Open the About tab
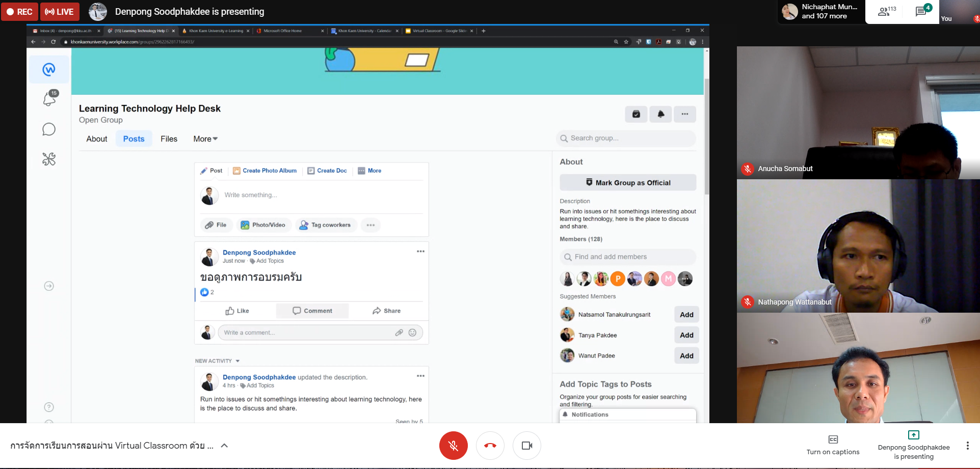Image resolution: width=980 pixels, height=469 pixels. [x=97, y=139]
